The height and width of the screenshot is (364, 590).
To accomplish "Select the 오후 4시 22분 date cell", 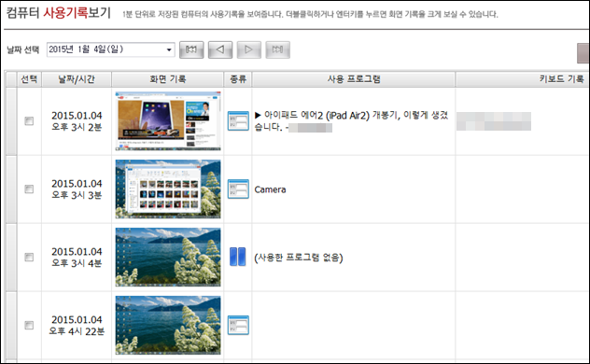I will click(77, 326).
